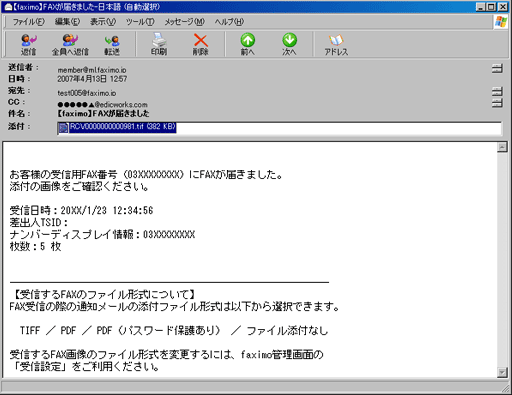This screenshot has height=395, width=512.
Task: Forward the message using 転送 icon
Action: [x=112, y=45]
